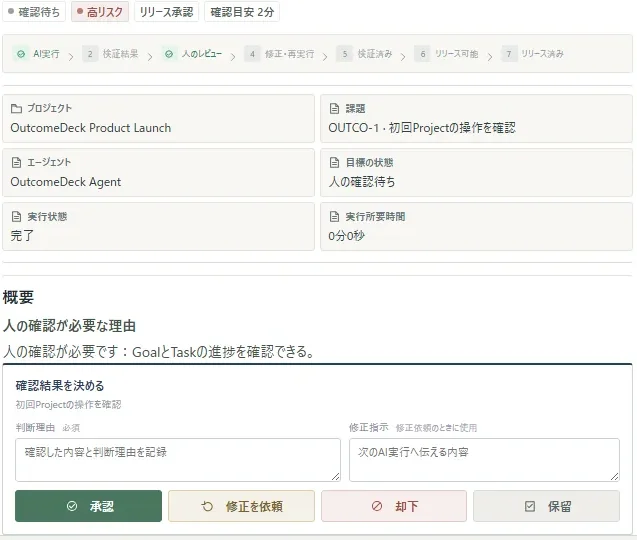
Task: Click resize handle of 修正指示 text area
Action: tap(615, 477)
